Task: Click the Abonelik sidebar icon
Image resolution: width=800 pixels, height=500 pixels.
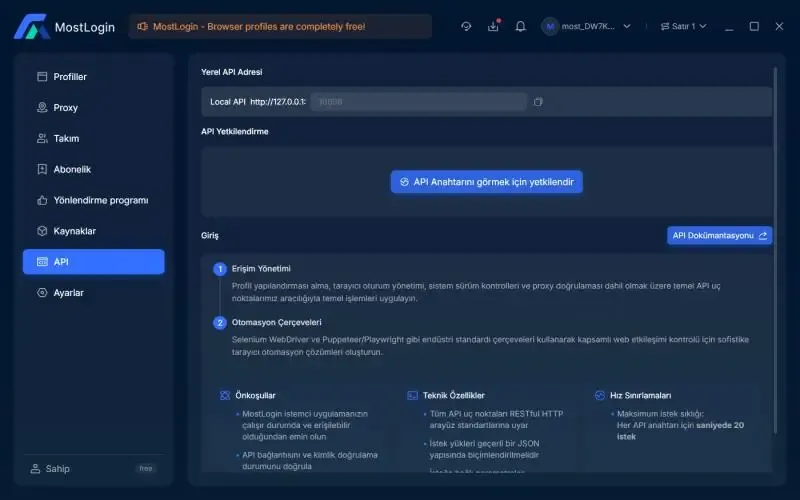Action: (42, 169)
